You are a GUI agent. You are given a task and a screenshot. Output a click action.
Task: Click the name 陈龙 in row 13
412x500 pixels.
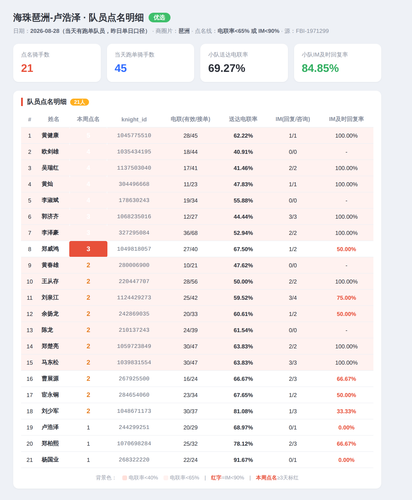[x=47, y=330]
